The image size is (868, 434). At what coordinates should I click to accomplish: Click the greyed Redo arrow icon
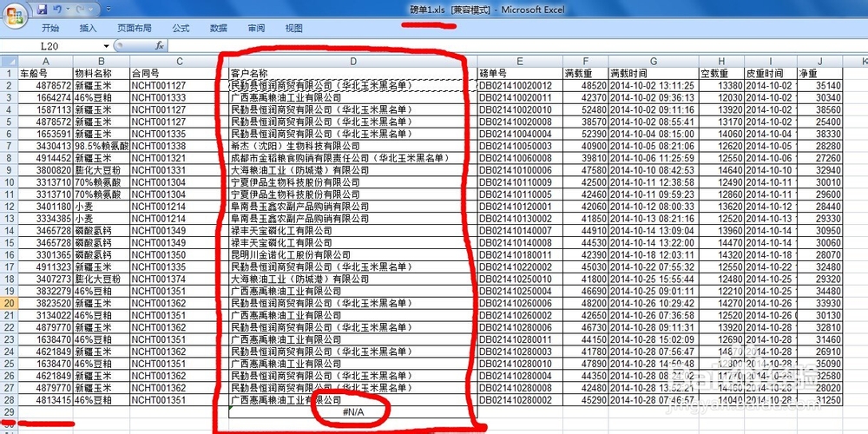pyautogui.click(x=80, y=10)
